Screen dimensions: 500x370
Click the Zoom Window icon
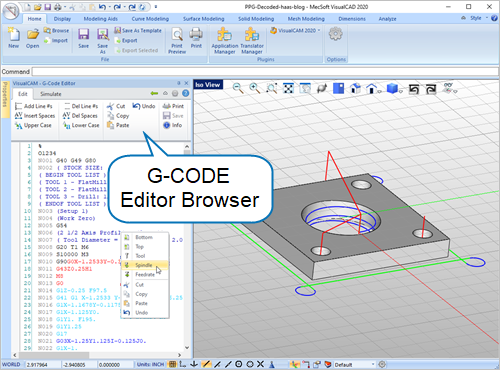[x=272, y=88]
